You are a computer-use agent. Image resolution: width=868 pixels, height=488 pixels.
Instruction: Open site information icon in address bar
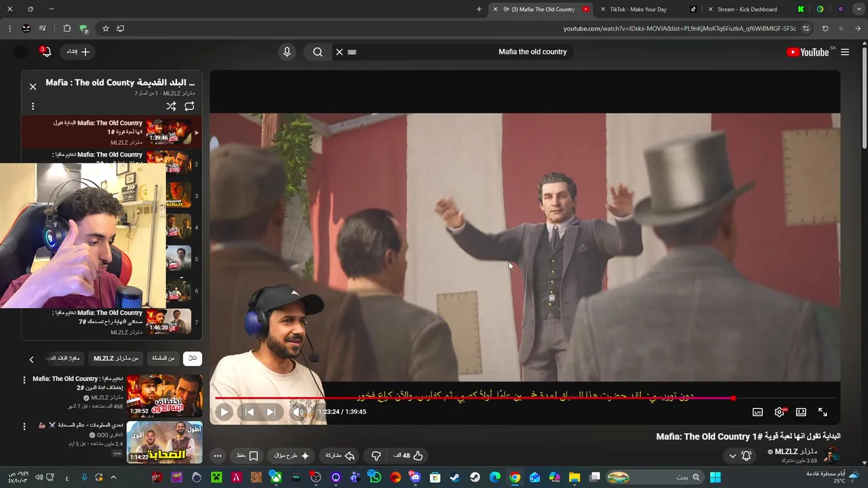(x=806, y=28)
